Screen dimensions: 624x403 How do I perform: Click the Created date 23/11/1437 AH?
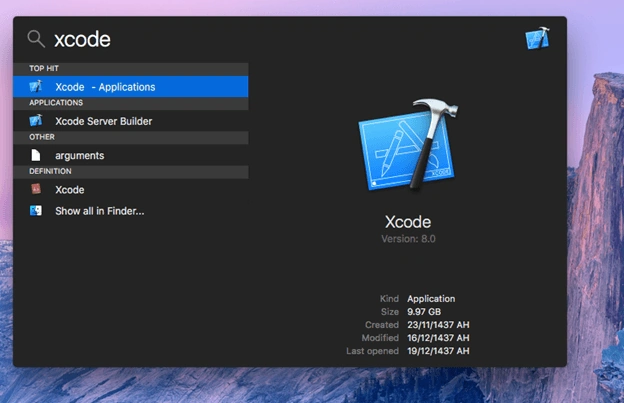(438, 325)
